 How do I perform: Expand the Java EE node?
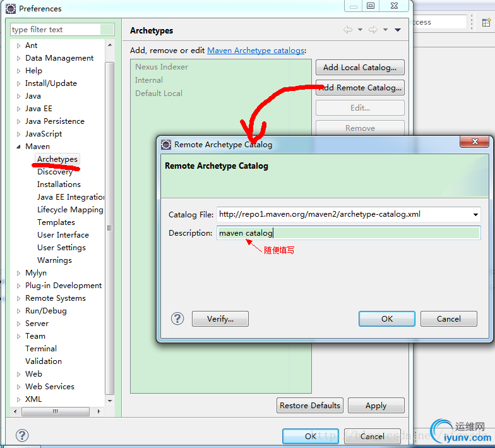(19, 109)
